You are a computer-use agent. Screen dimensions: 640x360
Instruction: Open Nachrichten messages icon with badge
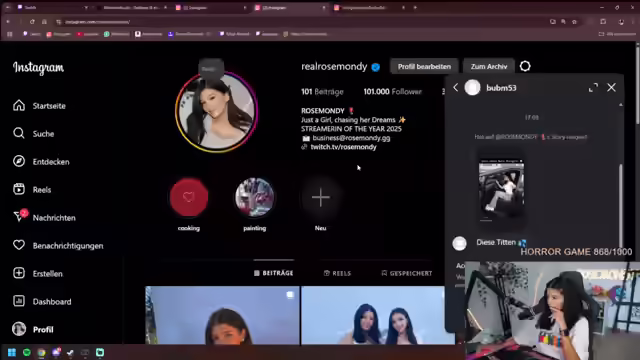20,216
